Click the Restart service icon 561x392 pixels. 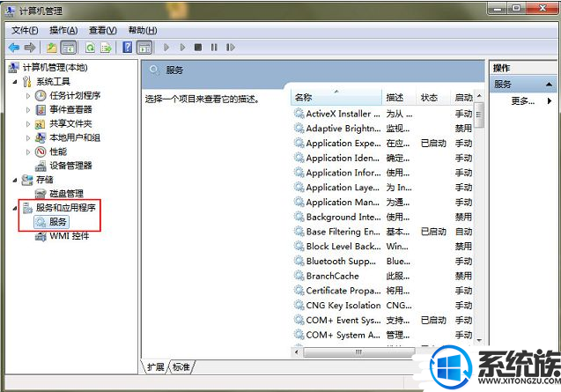pos(231,48)
